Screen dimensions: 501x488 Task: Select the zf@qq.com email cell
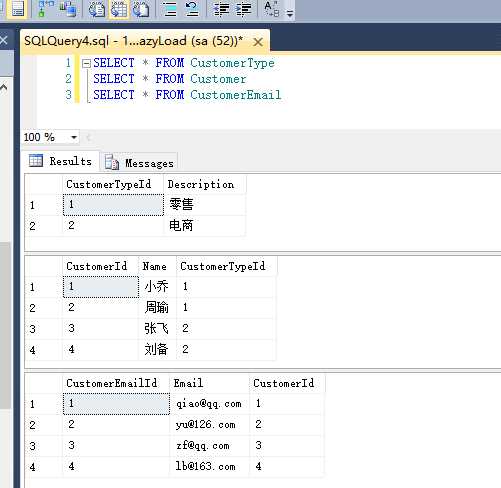click(210, 446)
